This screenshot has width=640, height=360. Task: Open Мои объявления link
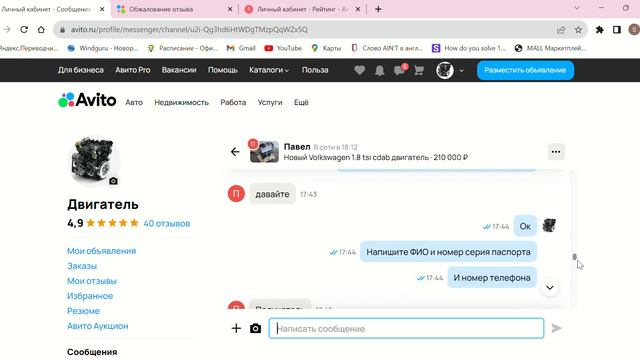[x=101, y=251]
